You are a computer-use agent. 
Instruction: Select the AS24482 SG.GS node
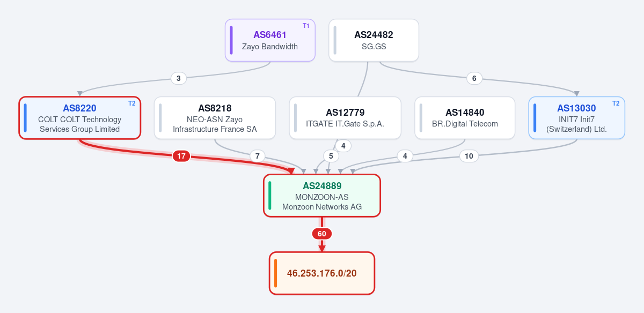(374, 40)
